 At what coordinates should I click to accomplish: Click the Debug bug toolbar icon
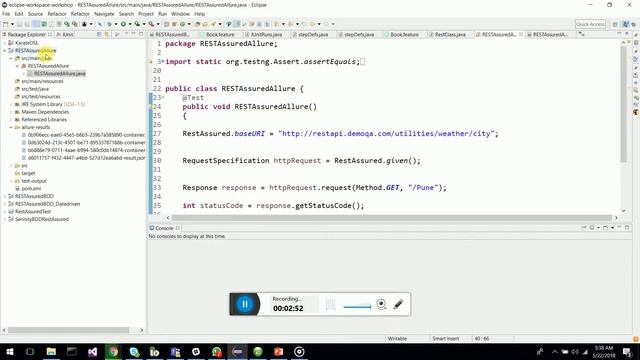point(109,24)
